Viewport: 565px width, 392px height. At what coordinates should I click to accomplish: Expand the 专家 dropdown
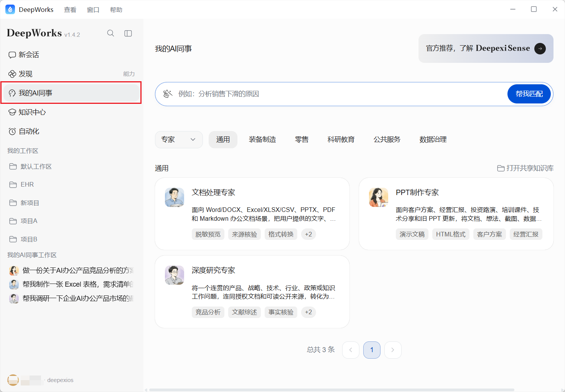pyautogui.click(x=179, y=139)
